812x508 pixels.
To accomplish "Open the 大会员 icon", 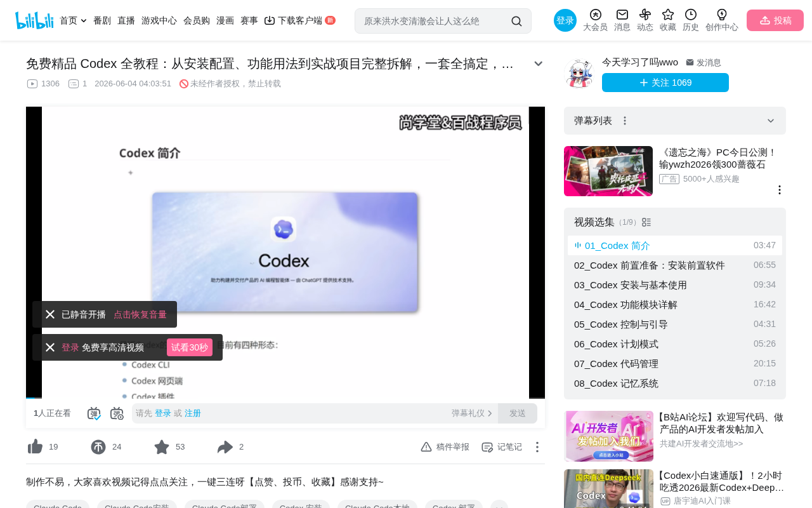I will point(595,15).
